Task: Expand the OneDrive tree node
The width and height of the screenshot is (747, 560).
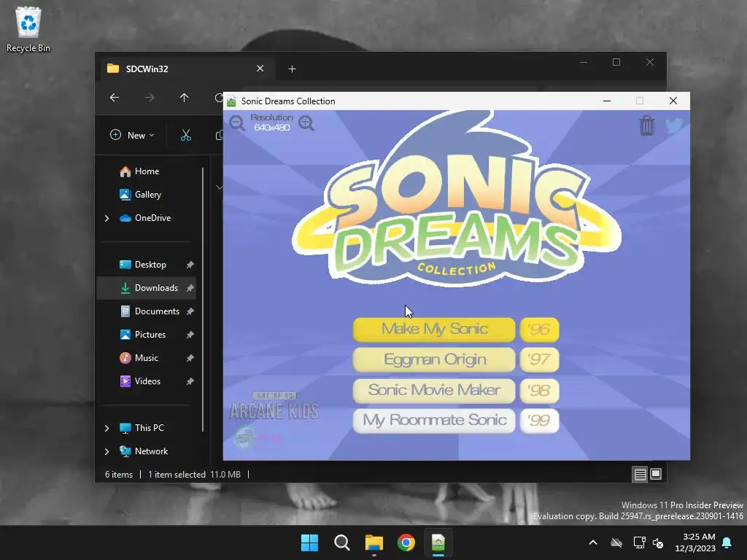Action: coord(107,218)
